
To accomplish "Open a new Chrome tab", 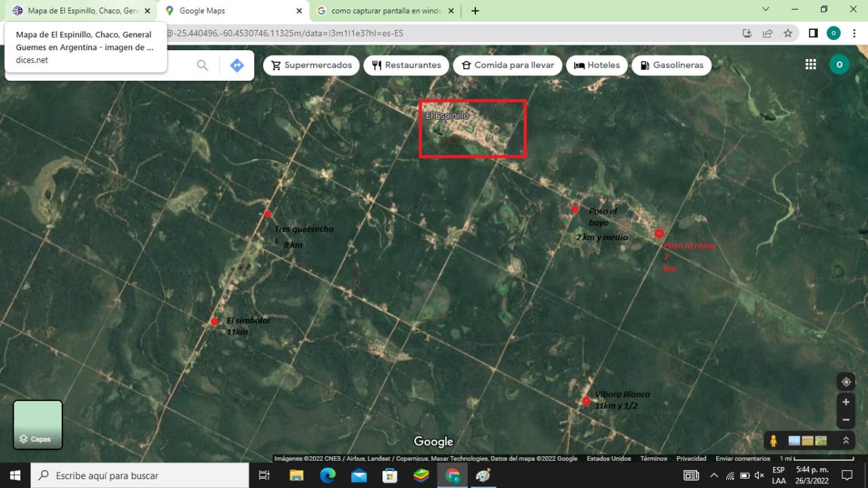I will [475, 11].
